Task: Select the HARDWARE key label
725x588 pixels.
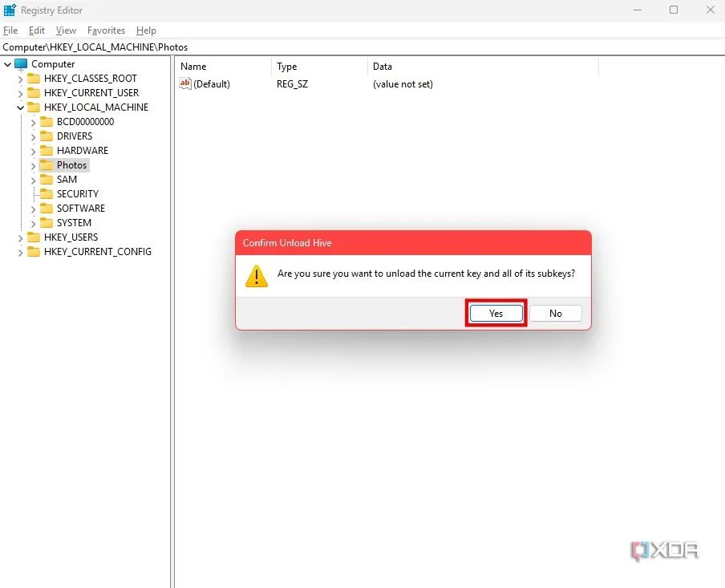Action: [x=83, y=150]
